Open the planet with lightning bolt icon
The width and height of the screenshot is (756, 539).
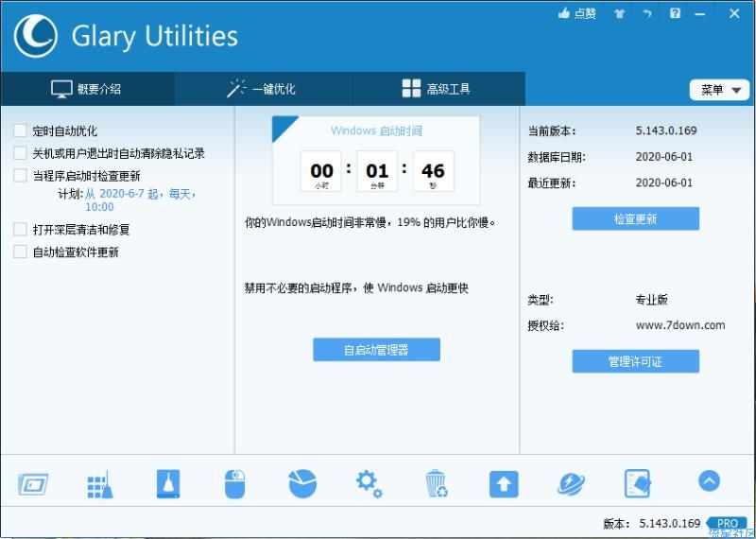(x=571, y=484)
